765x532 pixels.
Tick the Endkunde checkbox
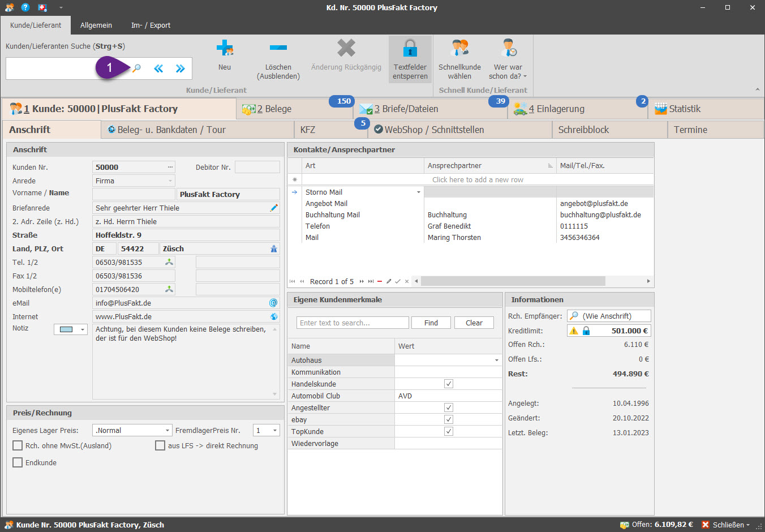tap(18, 463)
